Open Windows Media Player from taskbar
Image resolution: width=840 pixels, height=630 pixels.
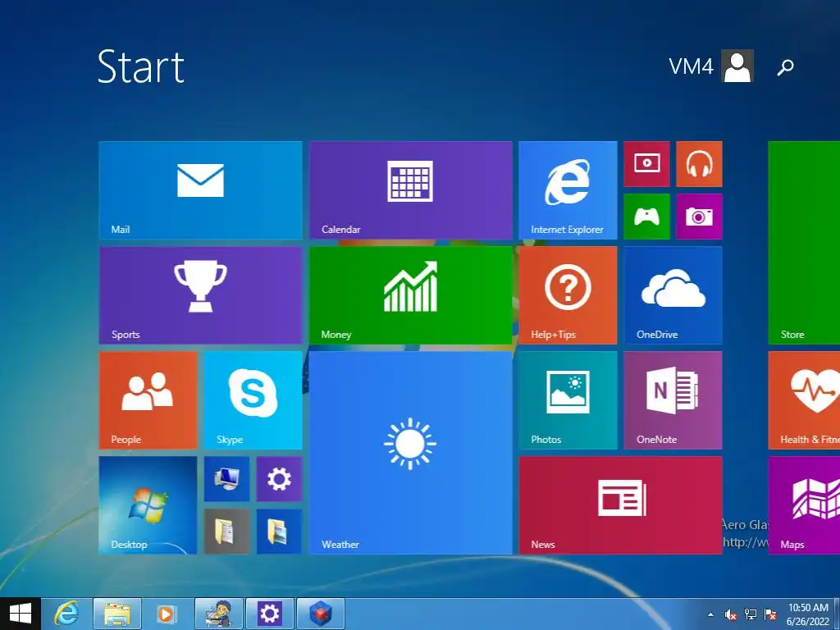(166, 614)
